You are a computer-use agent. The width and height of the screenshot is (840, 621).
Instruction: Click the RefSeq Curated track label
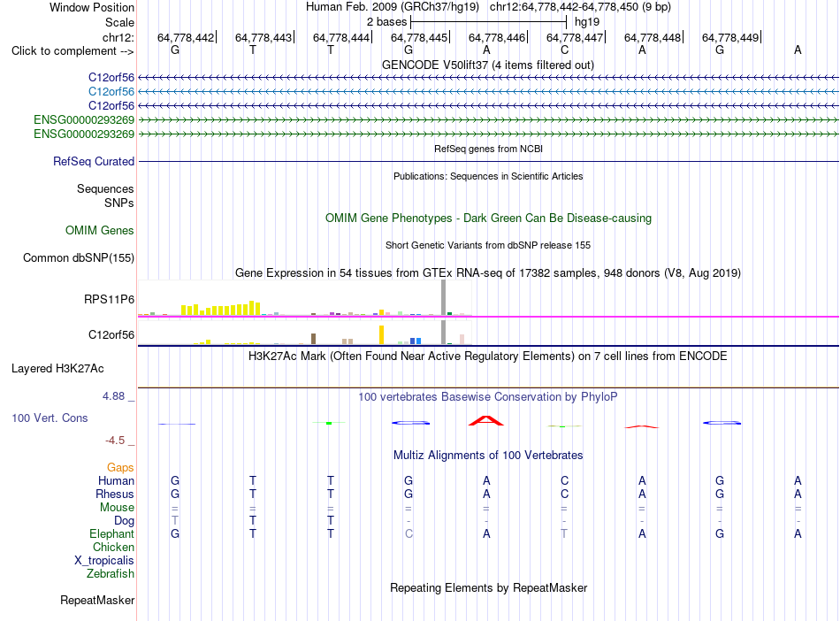pos(94,161)
